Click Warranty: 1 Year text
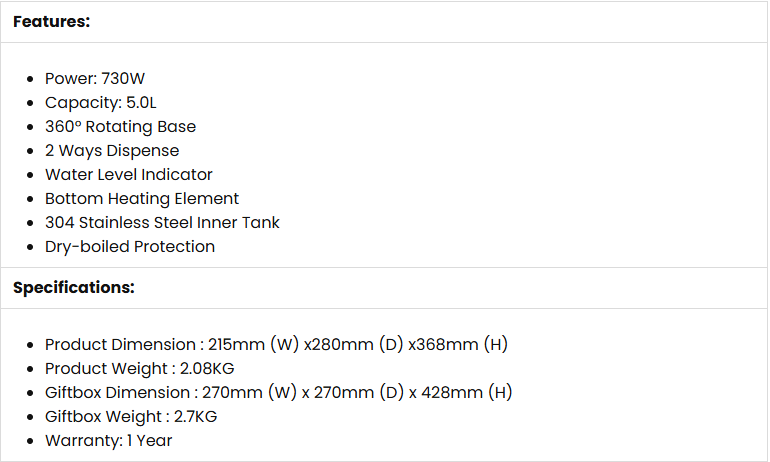Image resolution: width=770 pixels, height=462 pixels. pos(108,440)
